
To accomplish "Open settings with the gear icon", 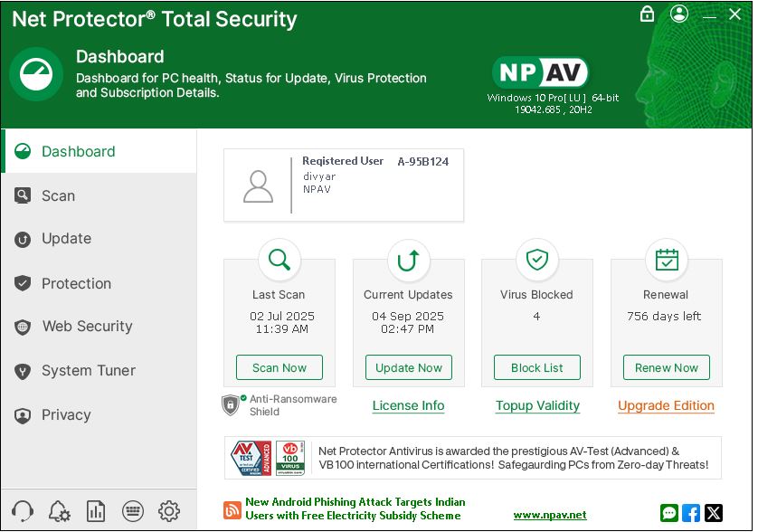I will tap(169, 511).
